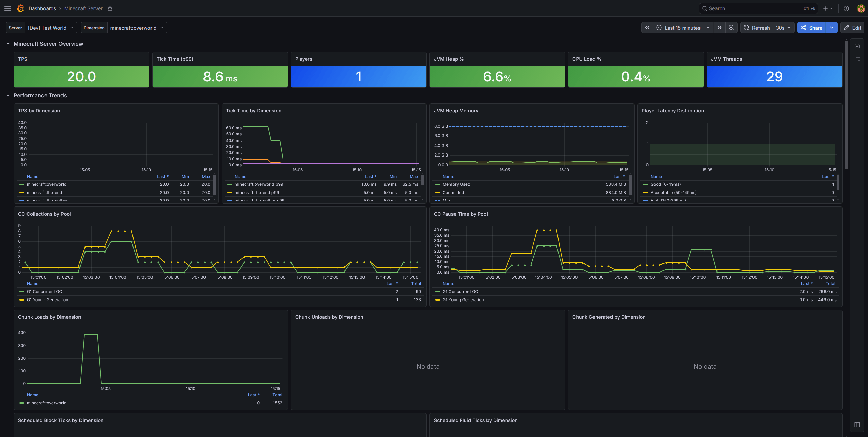Click the Scheduled Fluid Ticks by Dimension title
The image size is (868, 437).
click(x=476, y=420)
